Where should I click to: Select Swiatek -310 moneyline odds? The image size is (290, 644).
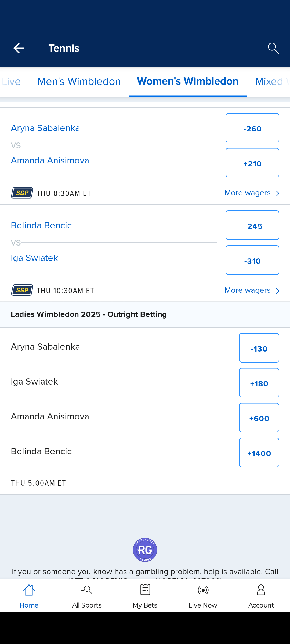tap(252, 260)
